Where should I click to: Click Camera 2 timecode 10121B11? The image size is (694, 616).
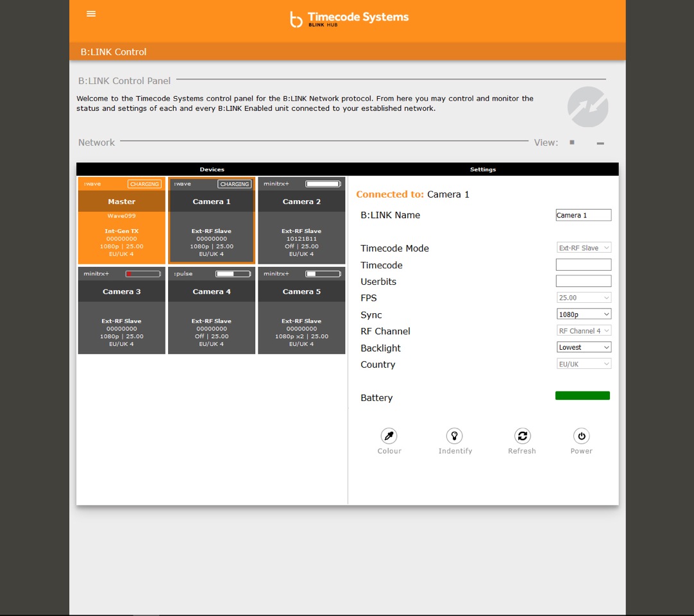click(301, 239)
